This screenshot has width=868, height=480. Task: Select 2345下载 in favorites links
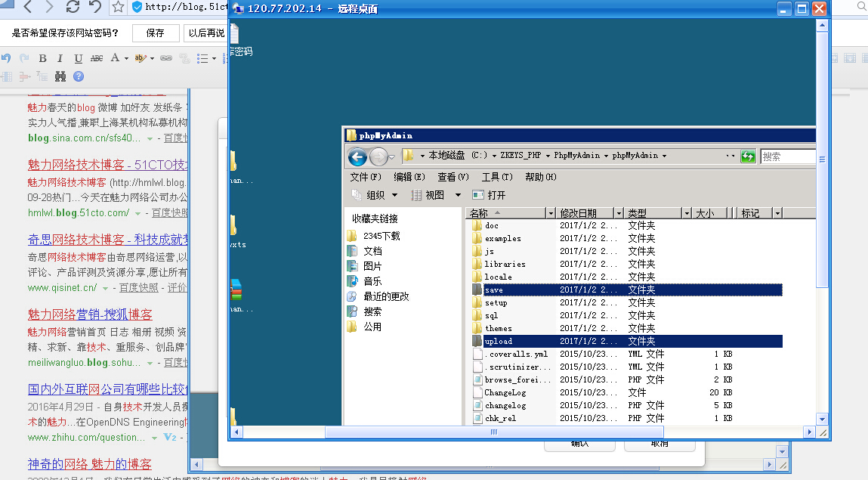[381, 236]
